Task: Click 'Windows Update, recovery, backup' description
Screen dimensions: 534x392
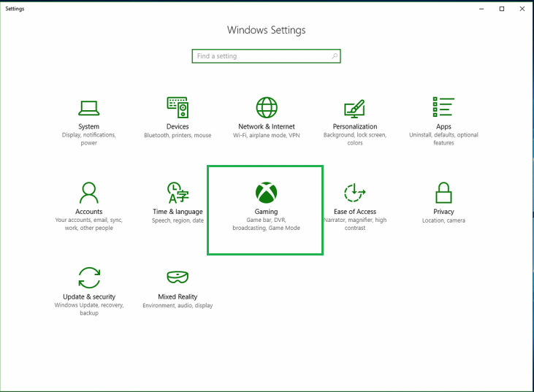Action: 89,309
